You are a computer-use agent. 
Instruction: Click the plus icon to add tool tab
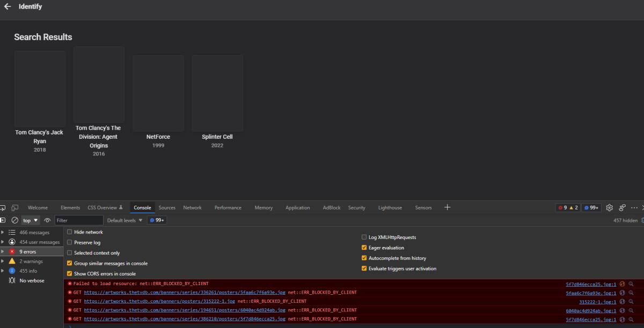pos(448,207)
